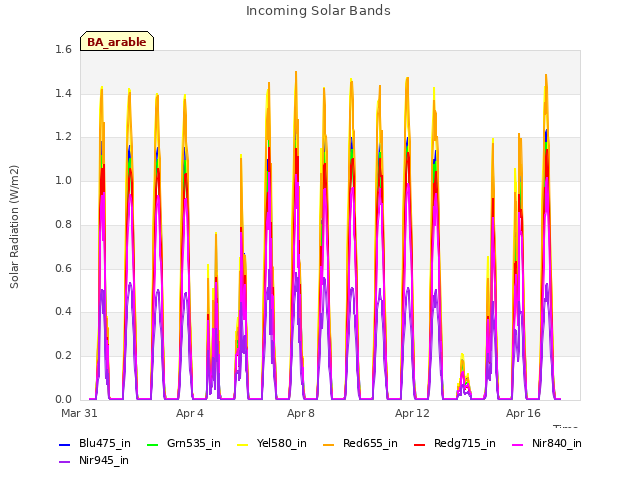Toggle the Nir945_in legend entry
Image resolution: width=640 pixels, height=480 pixels.
click(x=94, y=461)
